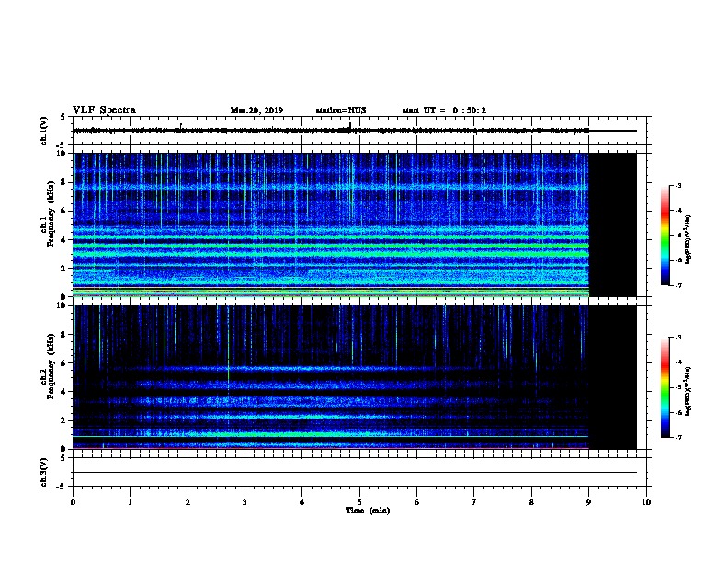Click the "10" tick on time axis
This screenshot has width=728, height=563.
[x=646, y=501]
